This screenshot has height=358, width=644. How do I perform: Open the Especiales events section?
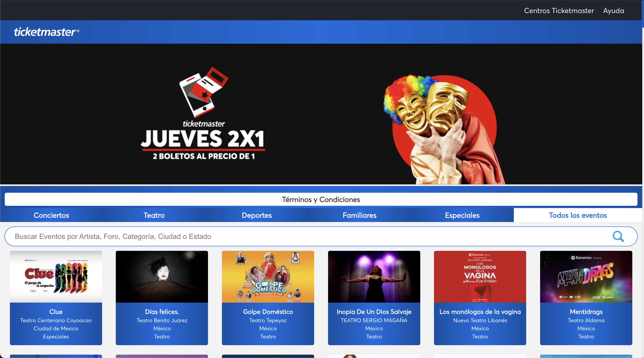(x=462, y=215)
